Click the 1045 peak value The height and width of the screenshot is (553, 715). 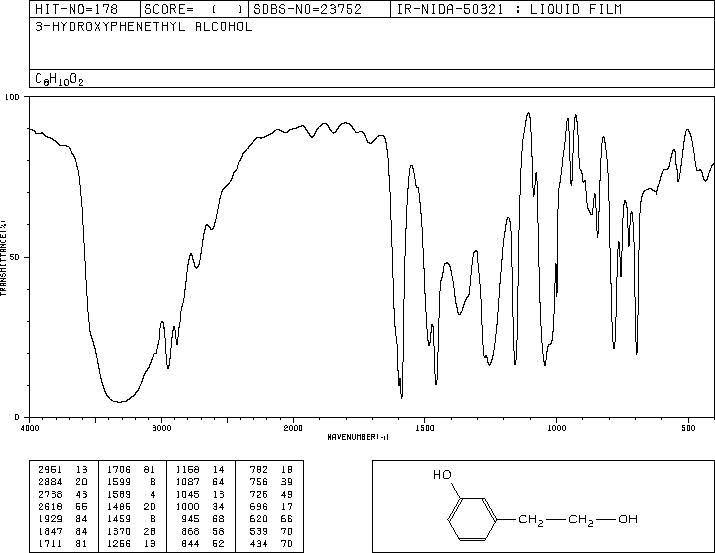coord(187,494)
